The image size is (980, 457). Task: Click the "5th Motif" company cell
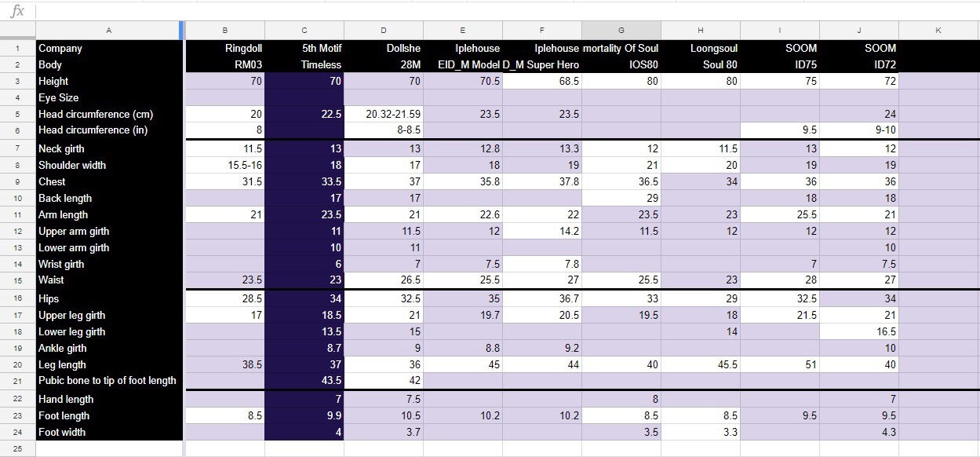coord(304,48)
